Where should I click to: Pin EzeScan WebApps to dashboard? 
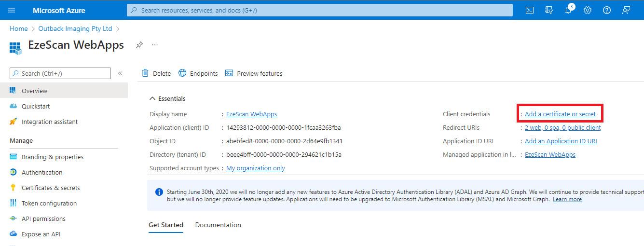pos(139,45)
